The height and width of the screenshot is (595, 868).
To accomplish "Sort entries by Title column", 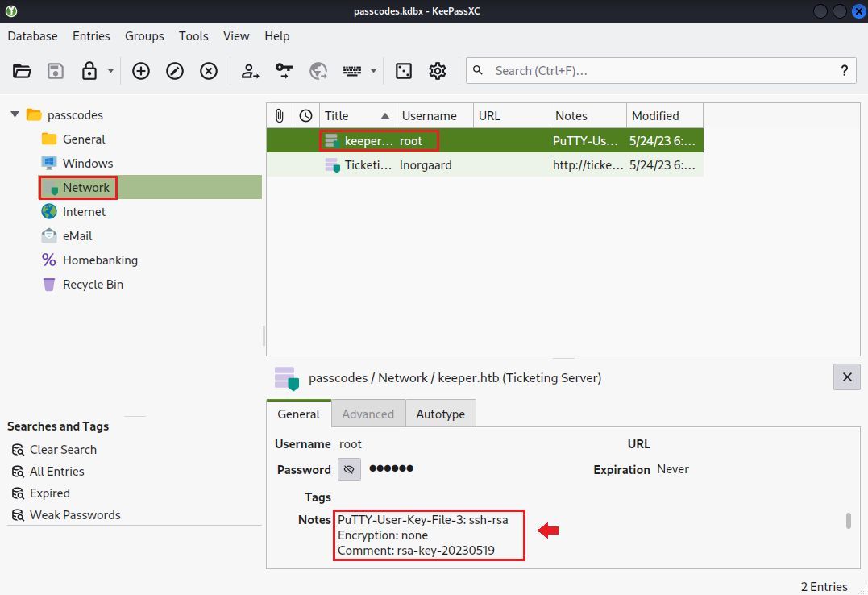I will [x=358, y=116].
